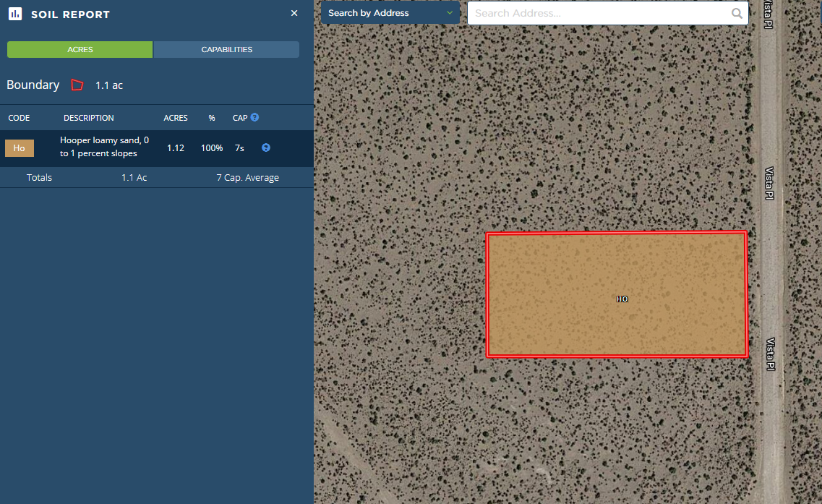Click the Boundary label
Screen dimensions: 822x504
click(33, 85)
